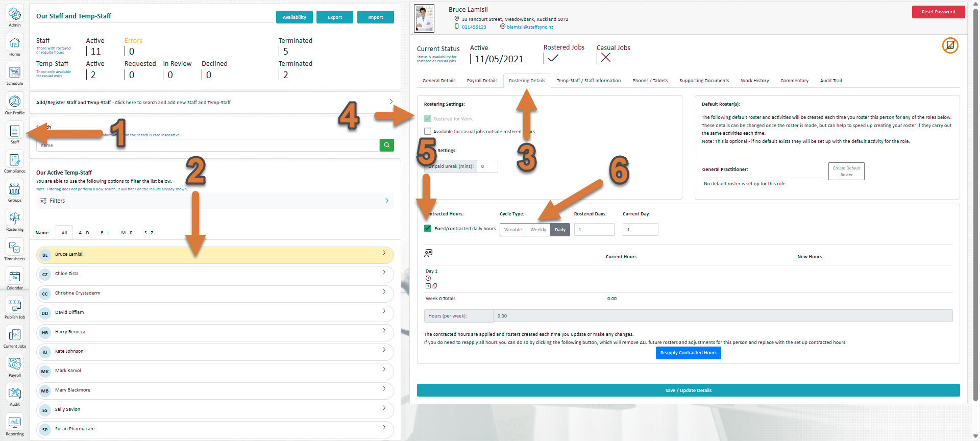Screen dimensions: 980x441
Task: Click the orange circular icon near Casual Jobs
Action: pyautogui.click(x=950, y=45)
